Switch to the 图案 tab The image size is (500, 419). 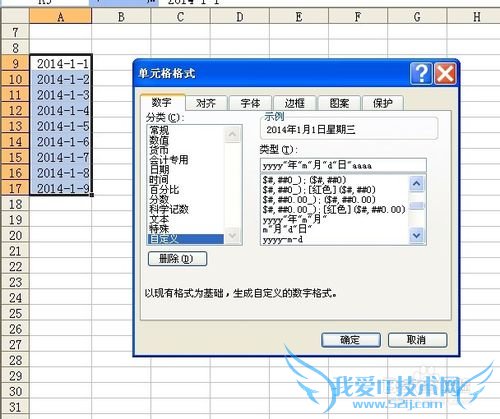[339, 103]
